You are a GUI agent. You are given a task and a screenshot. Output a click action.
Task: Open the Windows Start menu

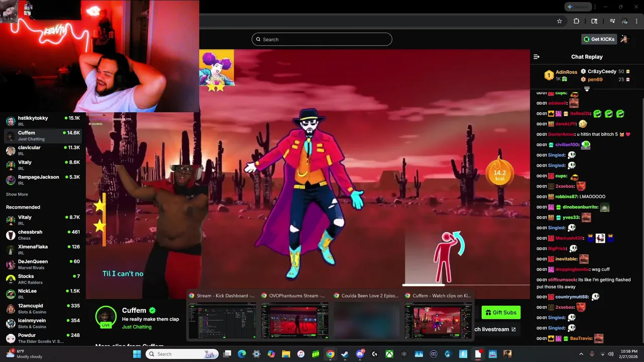(x=137, y=354)
